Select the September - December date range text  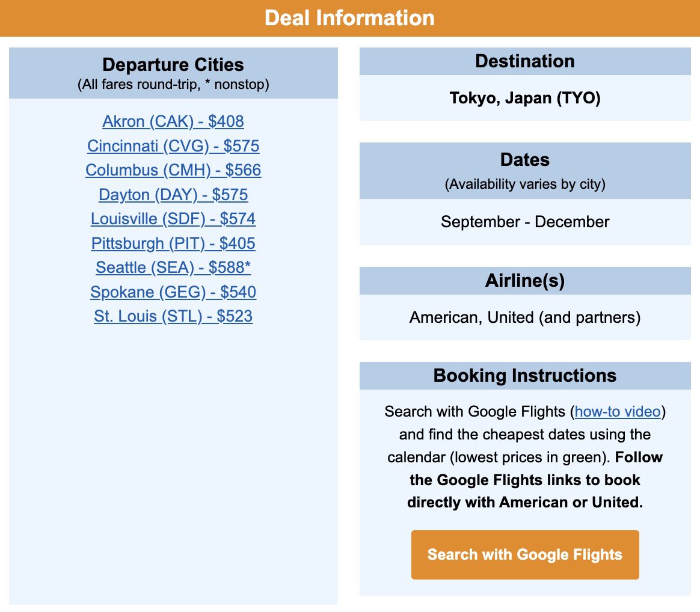(x=525, y=222)
